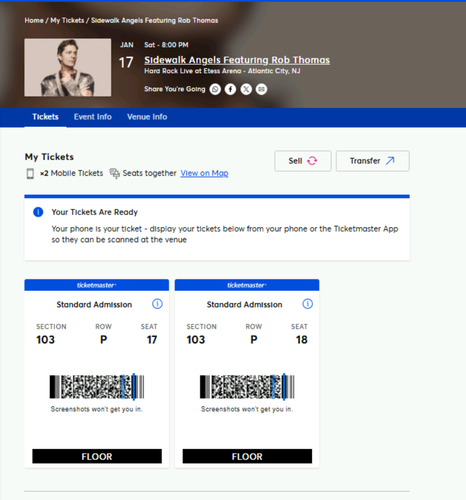Share event on Facebook icon

pyautogui.click(x=230, y=89)
